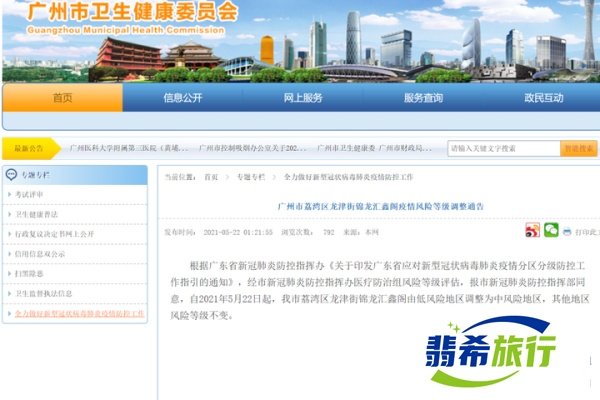
Task: Open the ticker notice 广州市控制吸烟办公室关于202...
Action: tap(253, 148)
